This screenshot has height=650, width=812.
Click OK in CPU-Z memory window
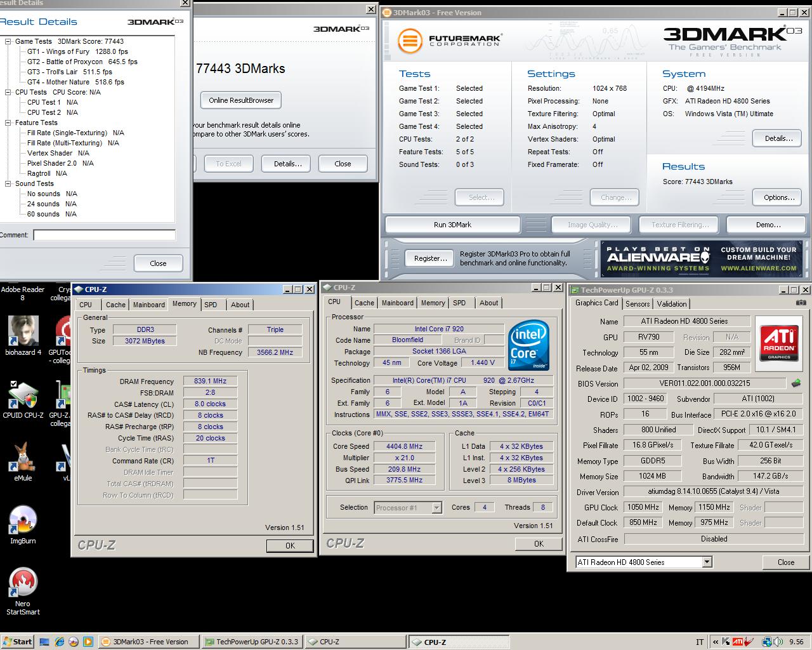click(x=290, y=546)
